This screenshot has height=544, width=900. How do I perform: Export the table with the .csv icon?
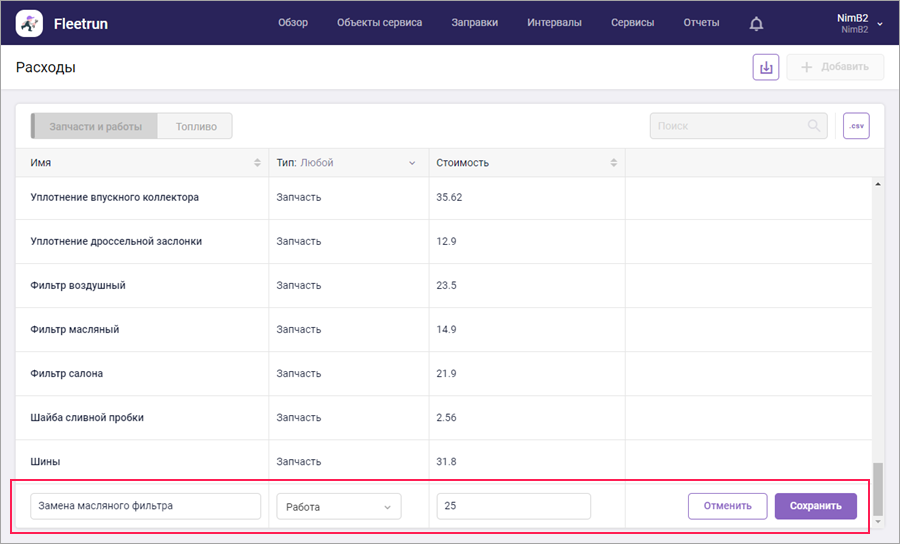tap(856, 126)
